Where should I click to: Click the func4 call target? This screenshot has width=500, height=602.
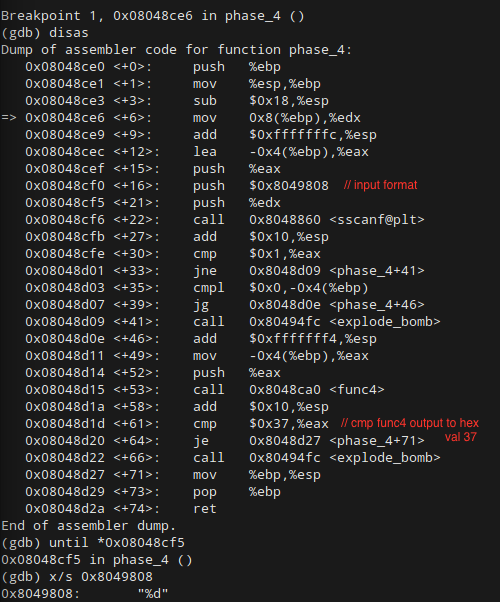pyautogui.click(x=317, y=390)
